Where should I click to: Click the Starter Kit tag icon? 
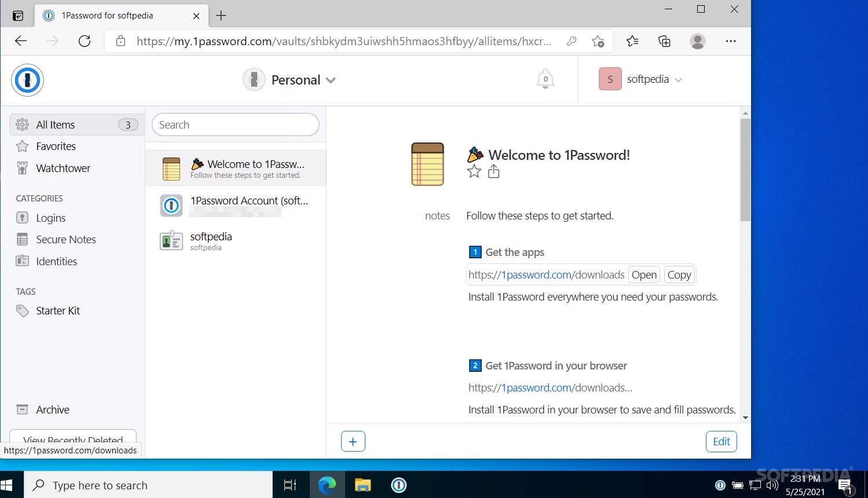point(23,311)
